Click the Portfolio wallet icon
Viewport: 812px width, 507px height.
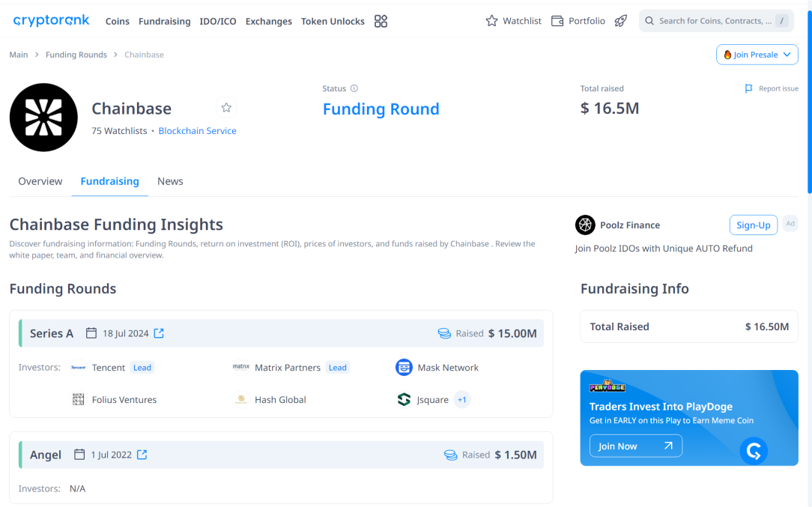[x=557, y=21]
